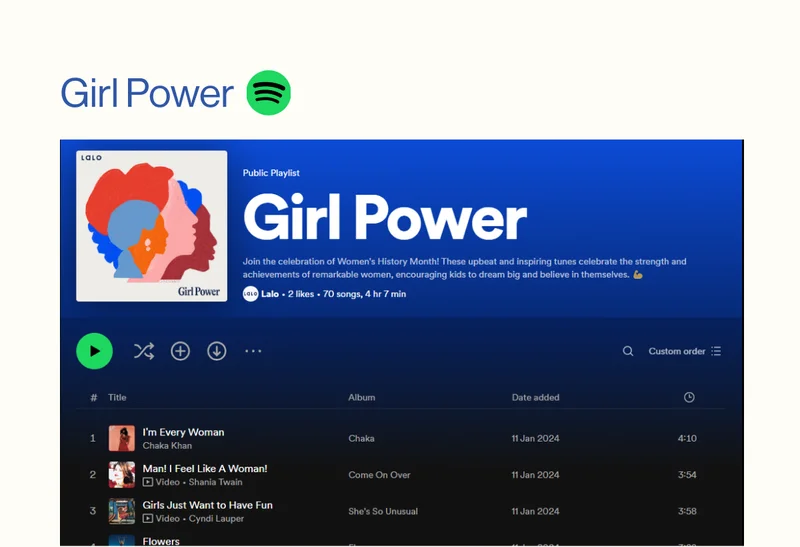Sort by the Date added column
Viewport: 800px width, 547px height.
(x=536, y=397)
